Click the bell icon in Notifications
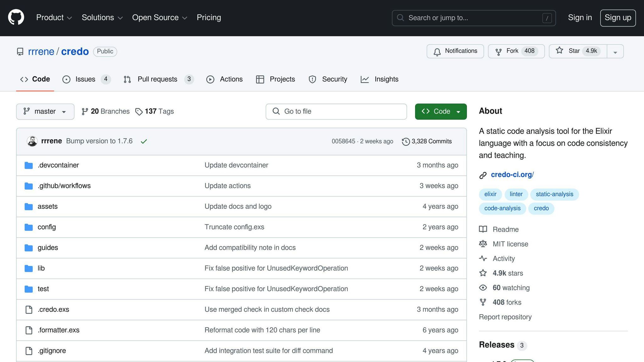The height and width of the screenshot is (362, 644). (x=437, y=52)
